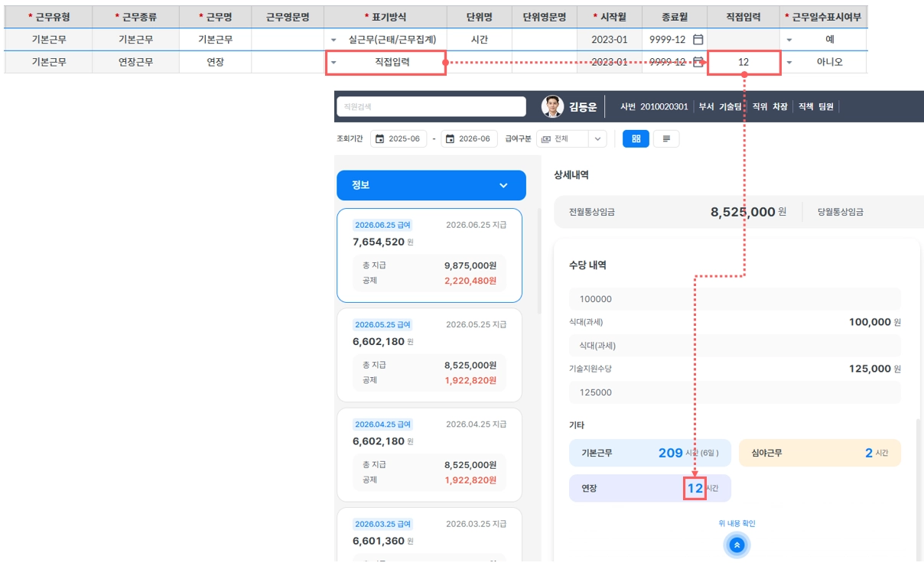Click 근무유형 column header

(x=48, y=16)
